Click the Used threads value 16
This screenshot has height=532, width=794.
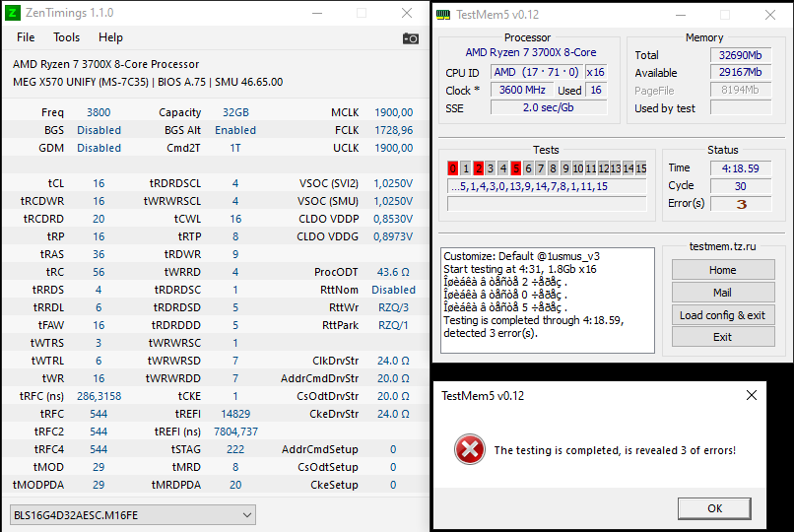pos(596,90)
